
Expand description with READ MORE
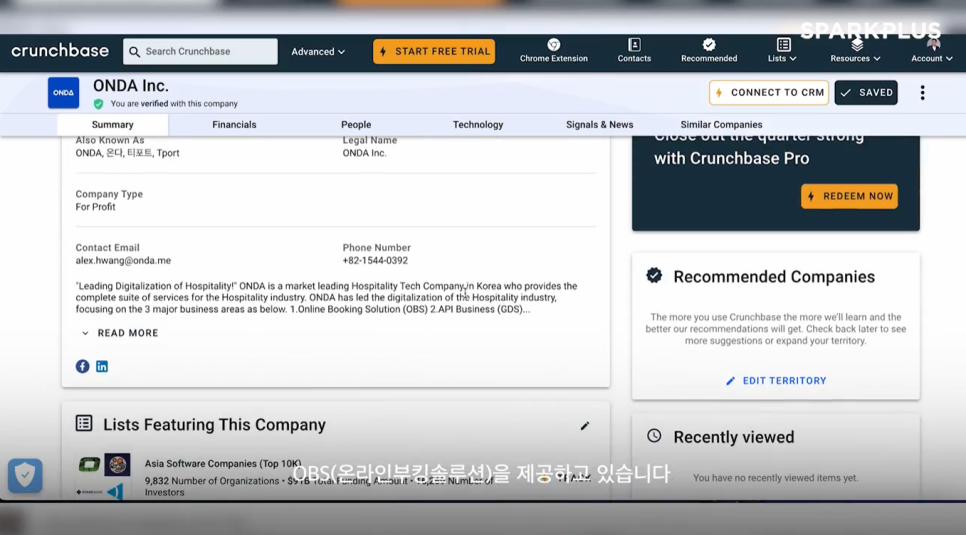pyautogui.click(x=121, y=333)
